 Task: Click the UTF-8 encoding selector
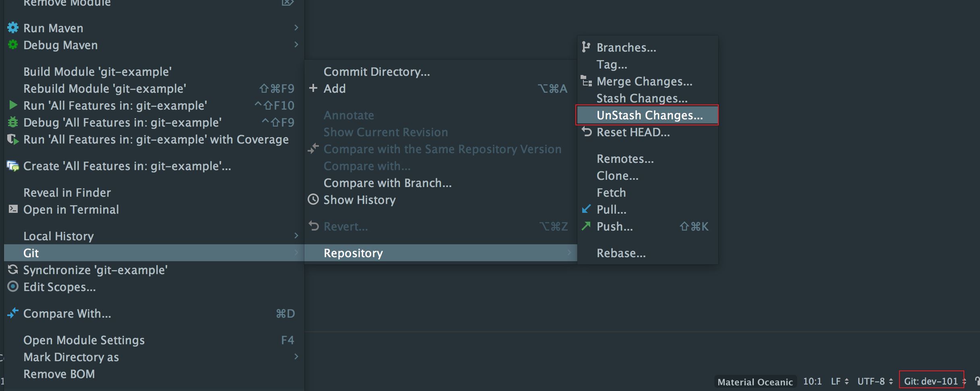[871, 381]
